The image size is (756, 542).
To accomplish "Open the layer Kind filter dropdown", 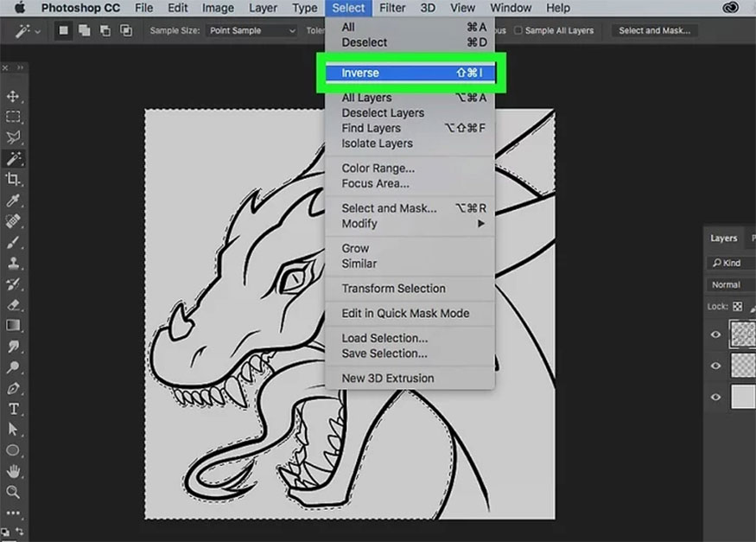I will point(731,263).
